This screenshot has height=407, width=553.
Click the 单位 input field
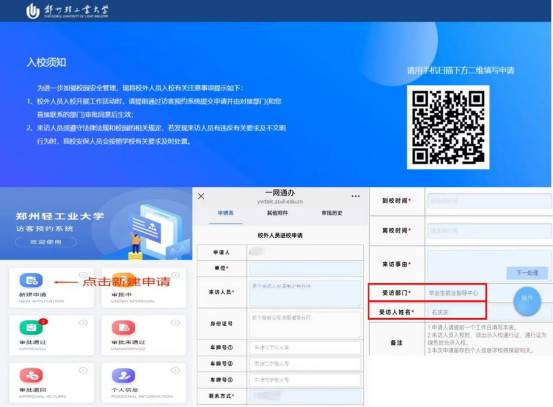pos(305,268)
